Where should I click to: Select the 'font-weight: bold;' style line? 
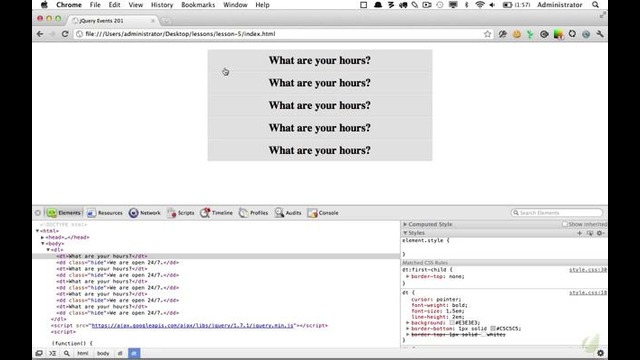439,305
